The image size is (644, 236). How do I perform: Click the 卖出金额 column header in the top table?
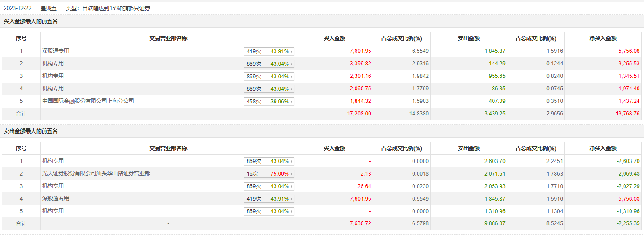469,38
